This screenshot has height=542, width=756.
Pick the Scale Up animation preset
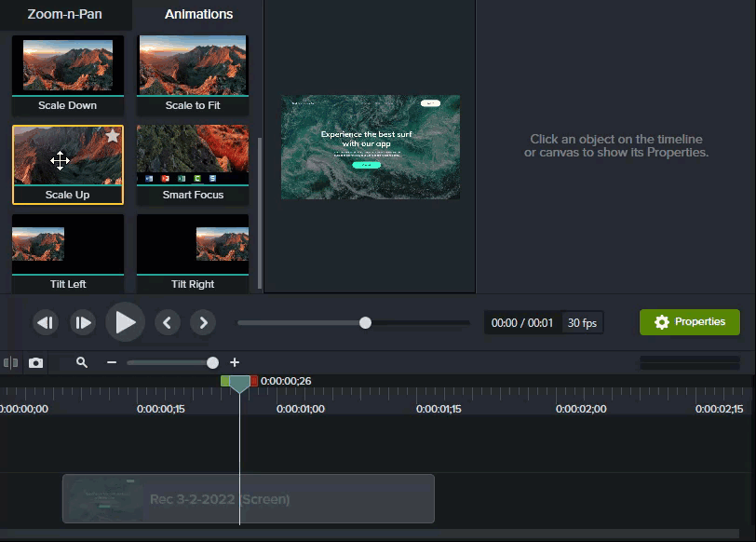coord(68,165)
